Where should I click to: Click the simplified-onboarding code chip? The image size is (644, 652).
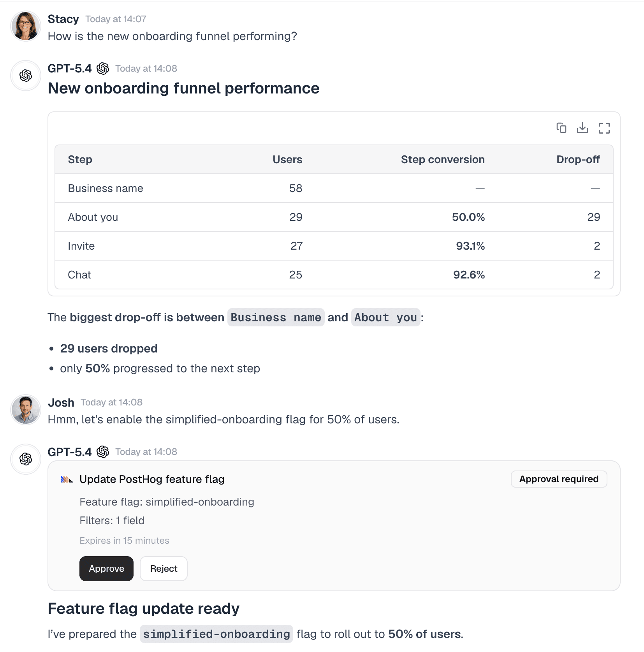(x=216, y=634)
